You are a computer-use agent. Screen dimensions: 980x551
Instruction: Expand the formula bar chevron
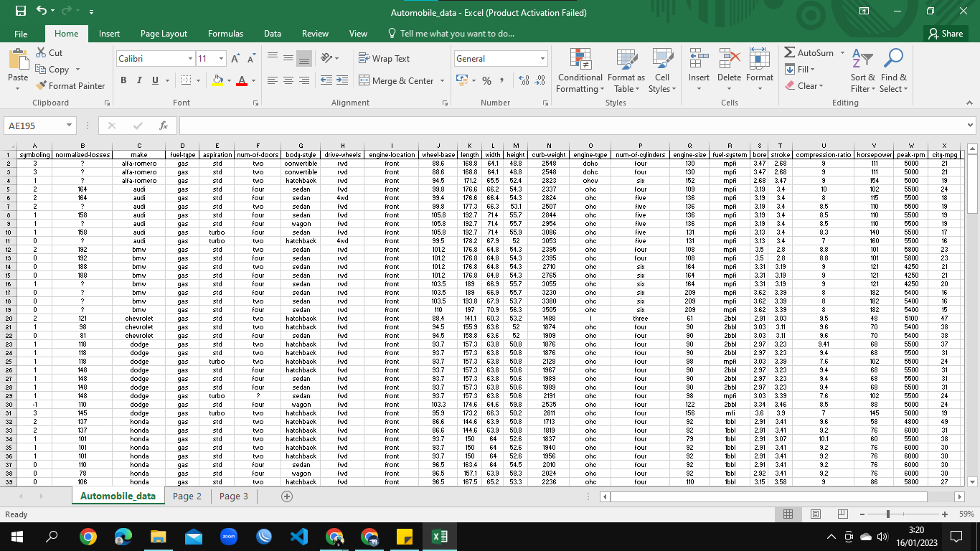971,125
